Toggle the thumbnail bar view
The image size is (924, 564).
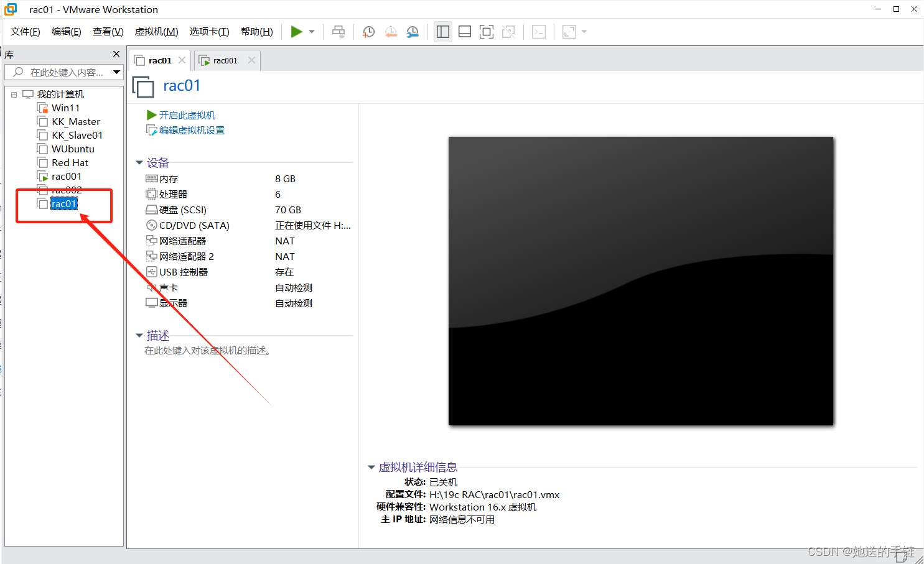pos(465,32)
